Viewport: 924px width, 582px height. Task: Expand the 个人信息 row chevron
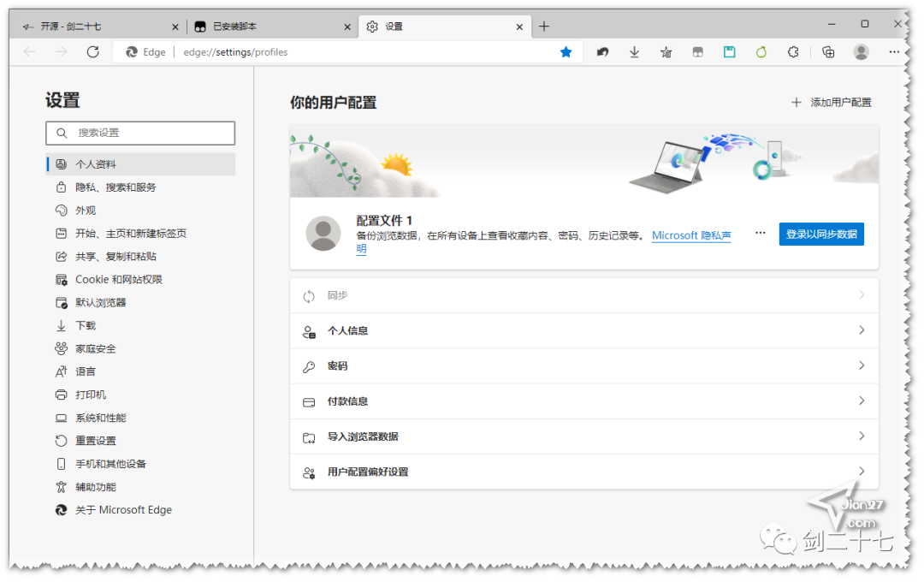[862, 330]
